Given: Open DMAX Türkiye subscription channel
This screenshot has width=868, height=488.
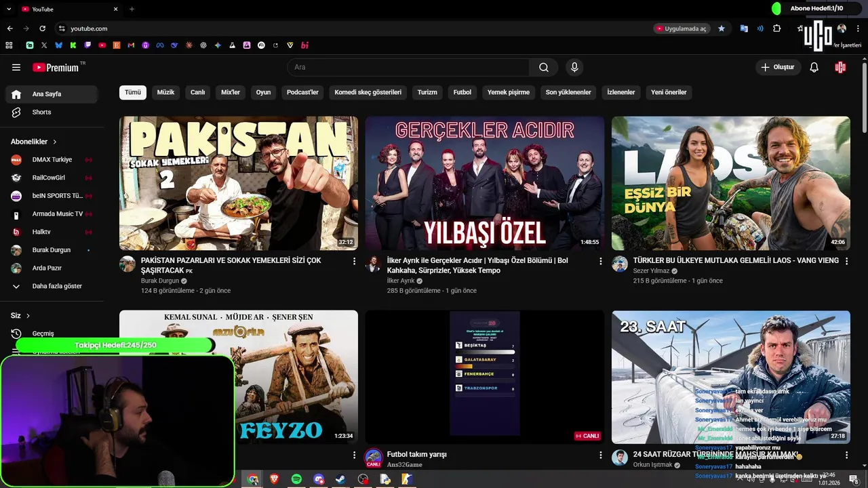Looking at the screenshot, I should [52, 160].
